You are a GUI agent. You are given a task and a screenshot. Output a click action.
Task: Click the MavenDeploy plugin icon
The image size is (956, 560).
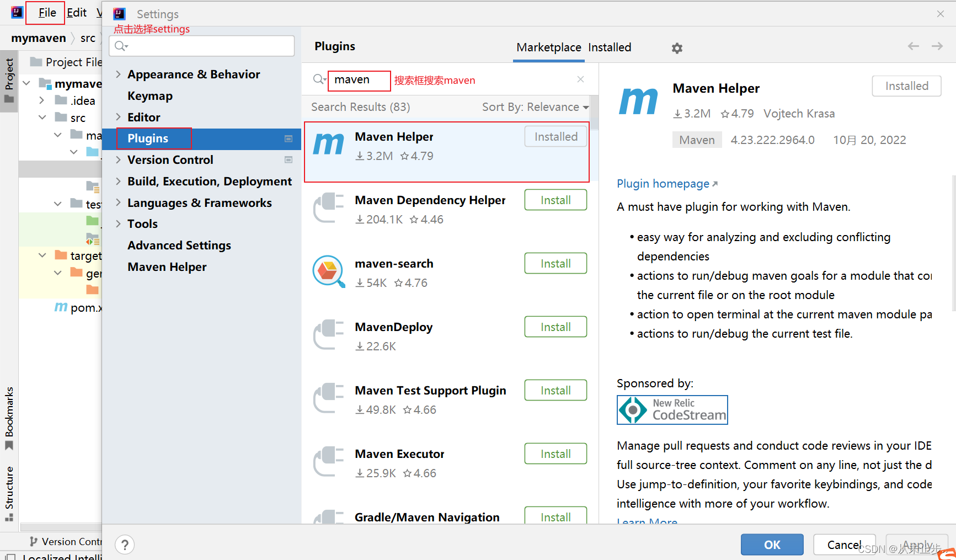(329, 334)
